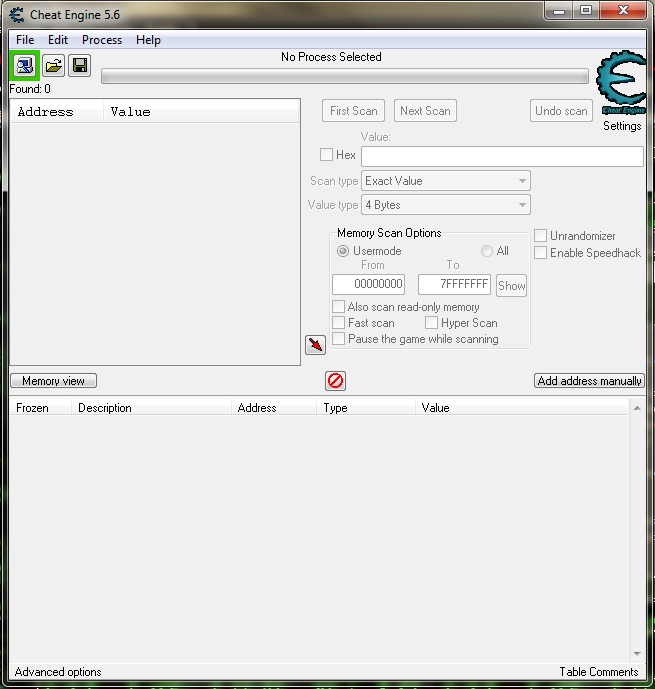This screenshot has width=655, height=689.
Task: Click the First Scan button
Action: (354, 111)
